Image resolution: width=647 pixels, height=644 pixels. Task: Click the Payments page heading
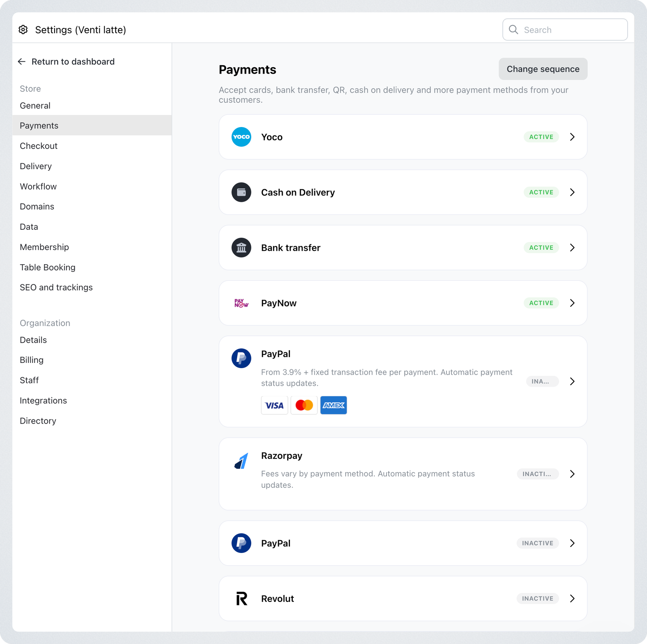point(247,70)
